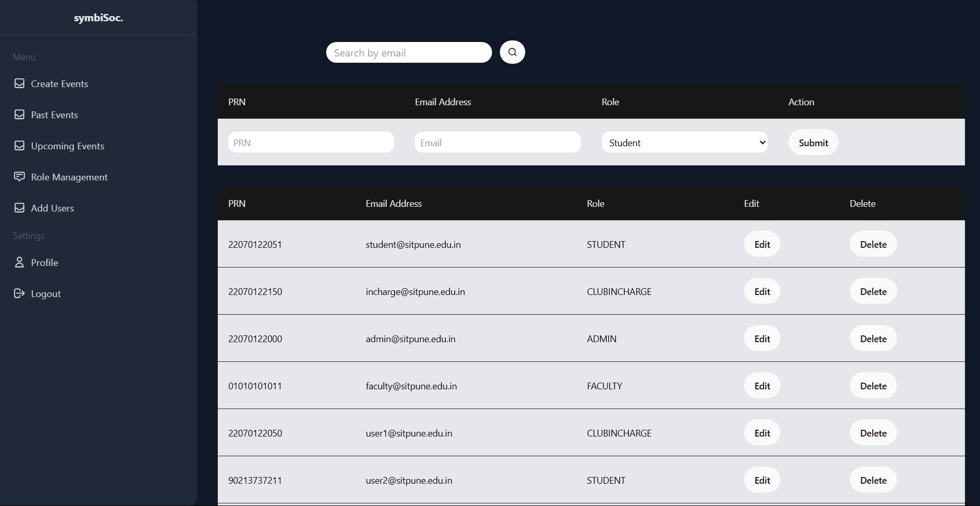Viewport: 980px width, 506px height.
Task: Click the Logout arrow icon
Action: (19, 293)
